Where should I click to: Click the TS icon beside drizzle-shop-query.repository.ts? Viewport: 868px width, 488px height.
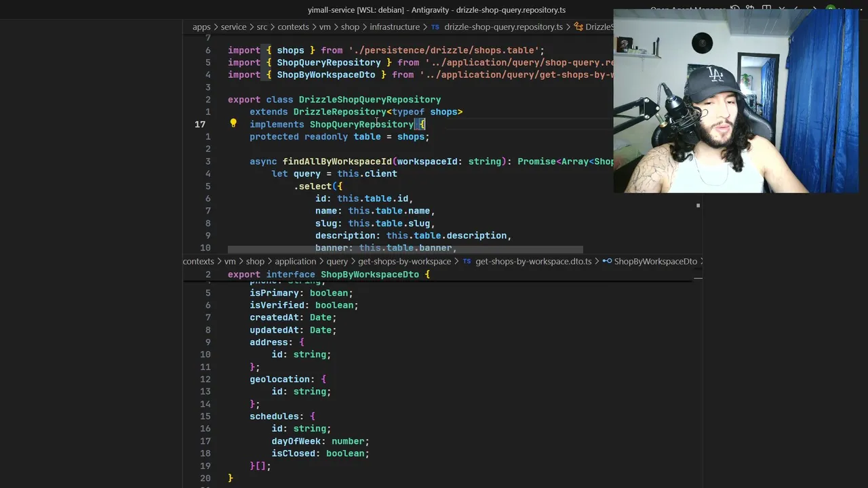pyautogui.click(x=435, y=27)
